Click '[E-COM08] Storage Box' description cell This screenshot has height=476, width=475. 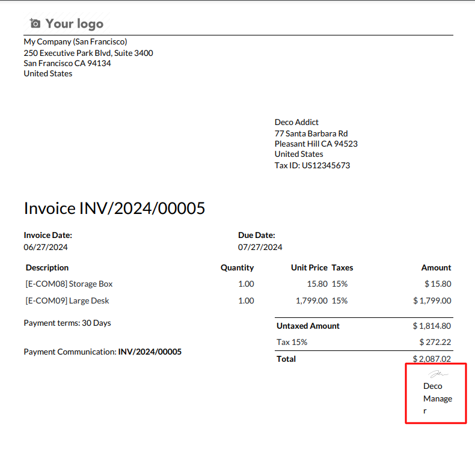pos(69,284)
